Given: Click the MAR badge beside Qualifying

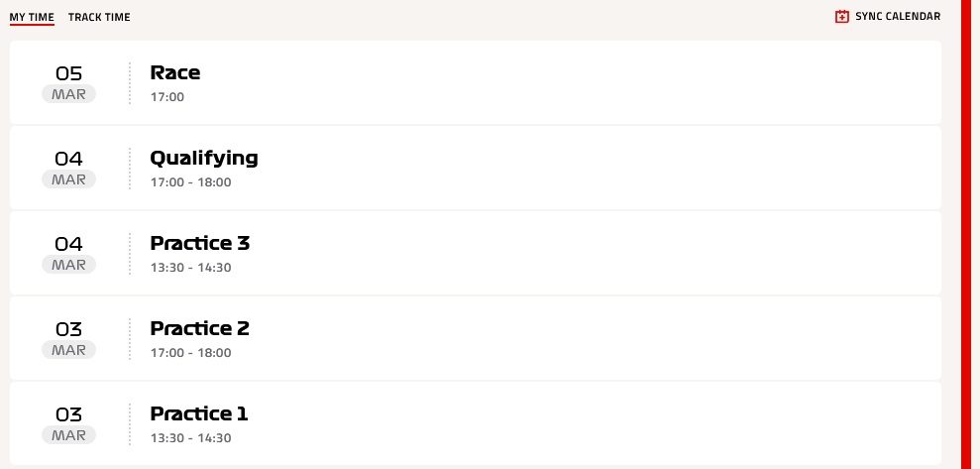Looking at the screenshot, I should click(x=68, y=179).
